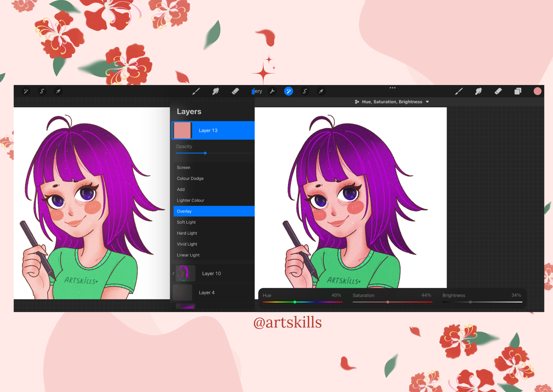
Task: Click the Hue, Saturation, Brightness title
Action: (392, 102)
